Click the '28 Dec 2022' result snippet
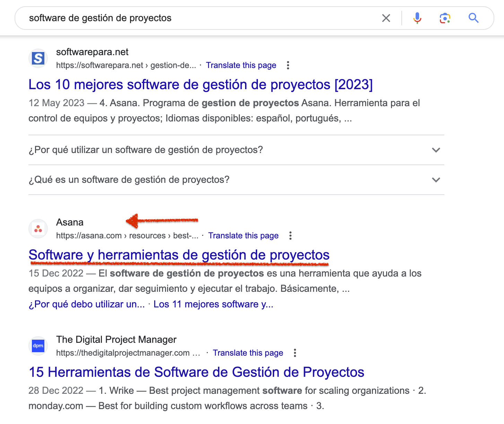504x424 pixels. pos(227,398)
